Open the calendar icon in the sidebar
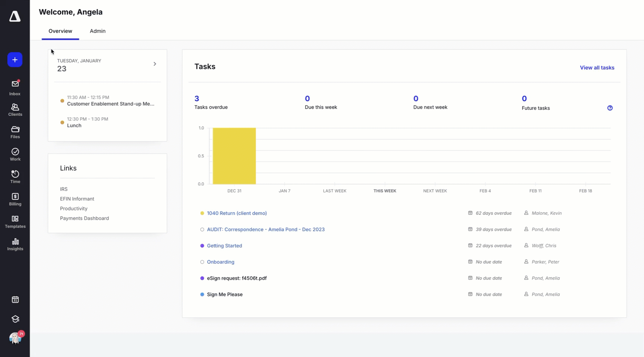This screenshot has width=644, height=357. (15, 299)
